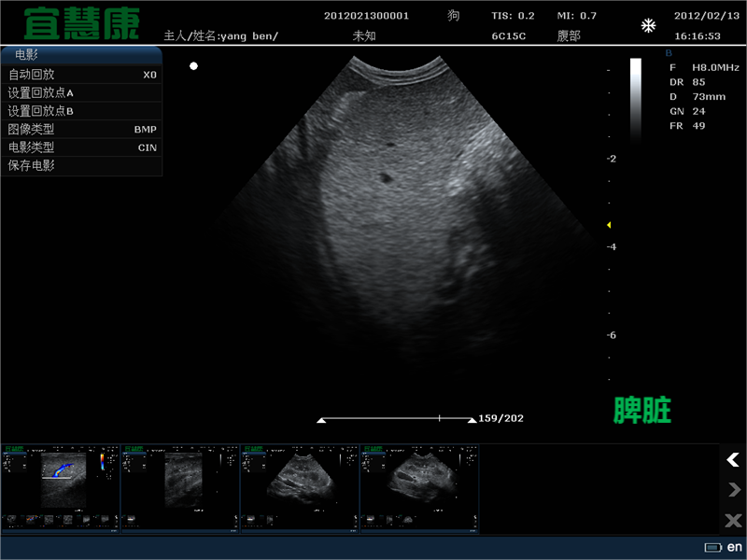Delete thumbnail with the X icon
The height and width of the screenshot is (560, 747).
coord(733,520)
